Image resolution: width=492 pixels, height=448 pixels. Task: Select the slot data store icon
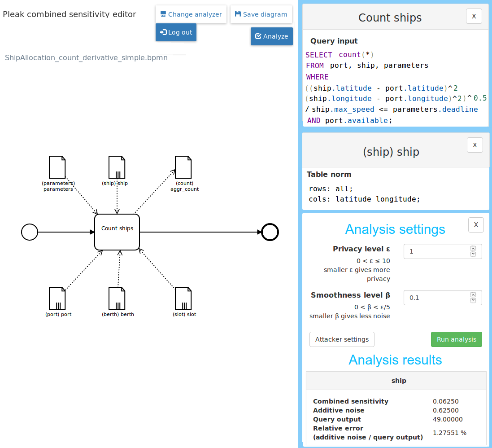183,299
